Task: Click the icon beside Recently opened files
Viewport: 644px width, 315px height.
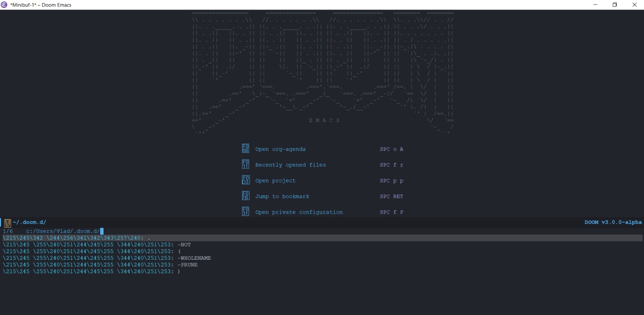Action: [x=246, y=164]
